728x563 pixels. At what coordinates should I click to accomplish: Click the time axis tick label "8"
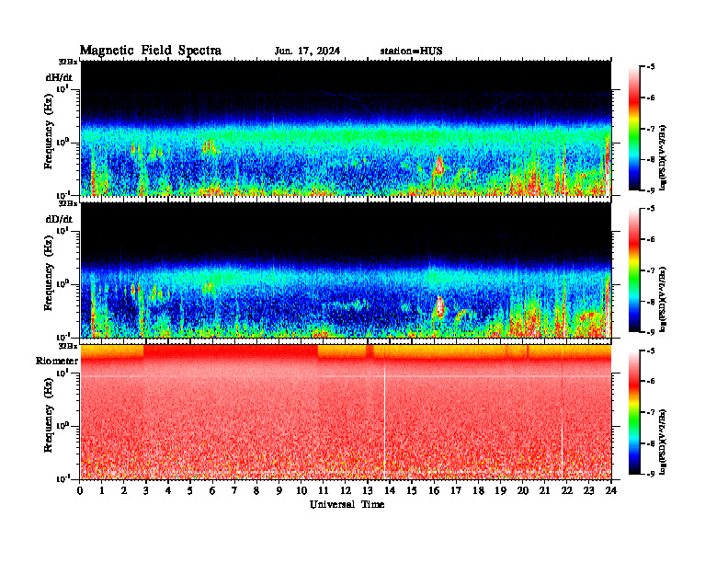pyautogui.click(x=256, y=490)
